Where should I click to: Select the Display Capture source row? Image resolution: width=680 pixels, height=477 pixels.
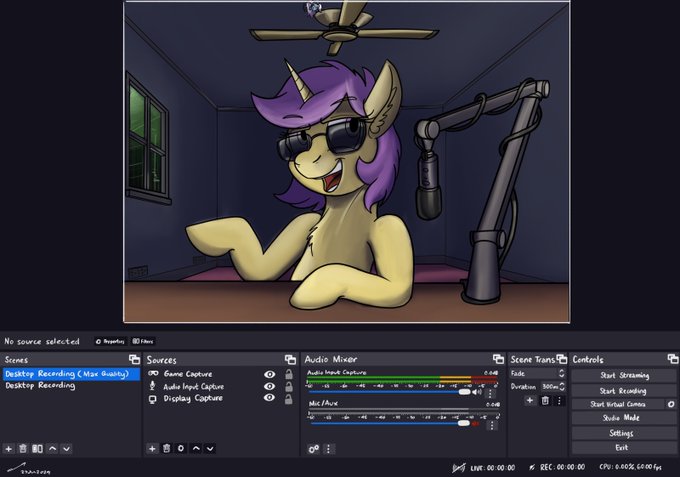tap(220, 398)
